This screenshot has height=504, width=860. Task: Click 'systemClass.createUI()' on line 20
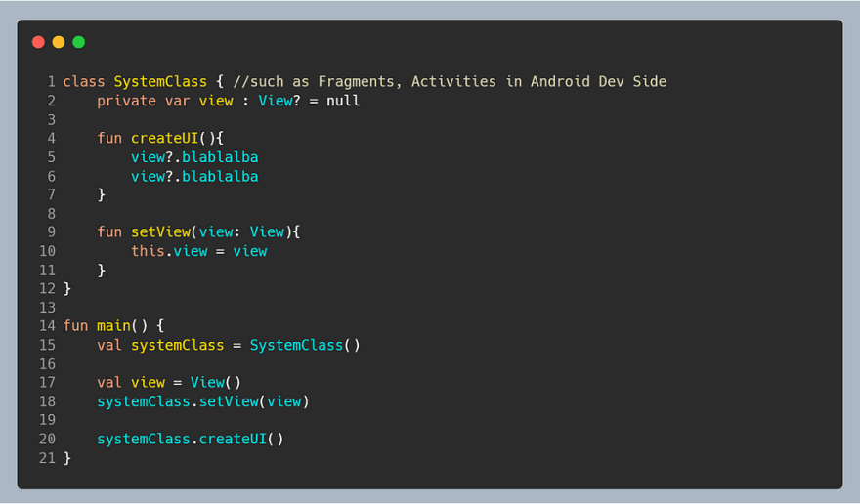click(191, 440)
